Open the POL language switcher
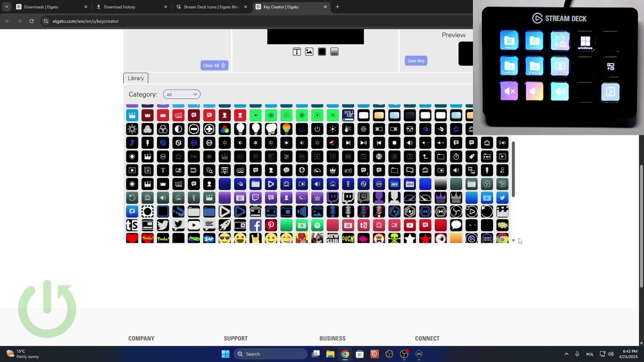This screenshot has height=362, width=644. click(x=590, y=354)
